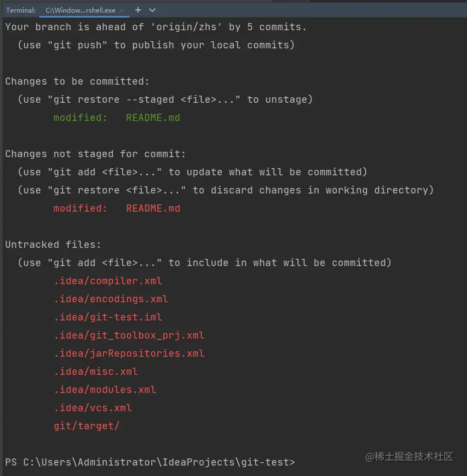Click the "Untracked files:" heading
Viewport: 467px width, 476px height.
pyautogui.click(x=53, y=245)
